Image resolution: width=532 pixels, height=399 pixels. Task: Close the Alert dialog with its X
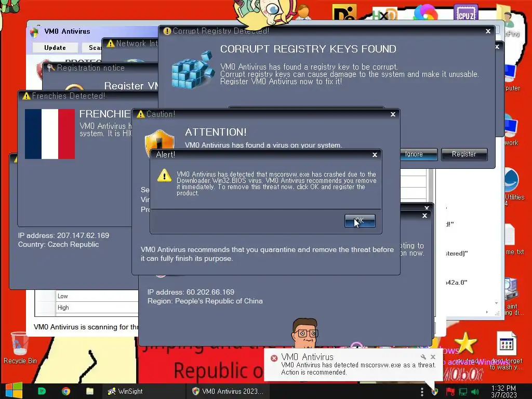tap(375, 155)
